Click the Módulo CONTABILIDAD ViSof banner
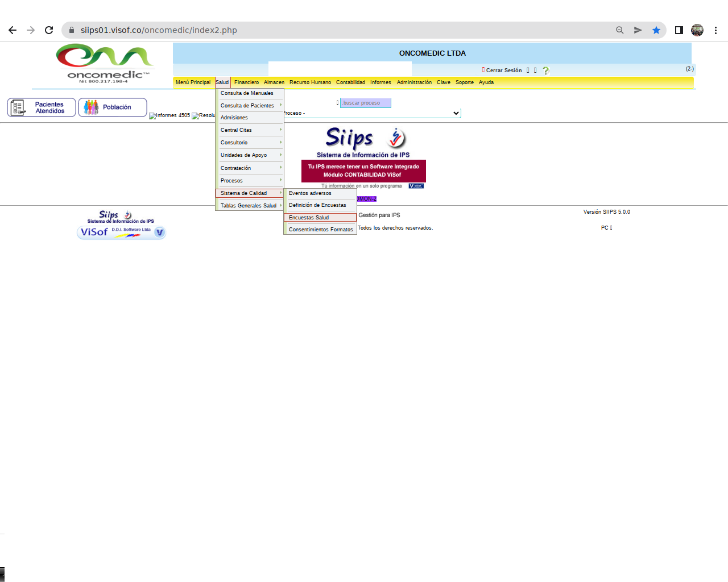 coord(363,171)
